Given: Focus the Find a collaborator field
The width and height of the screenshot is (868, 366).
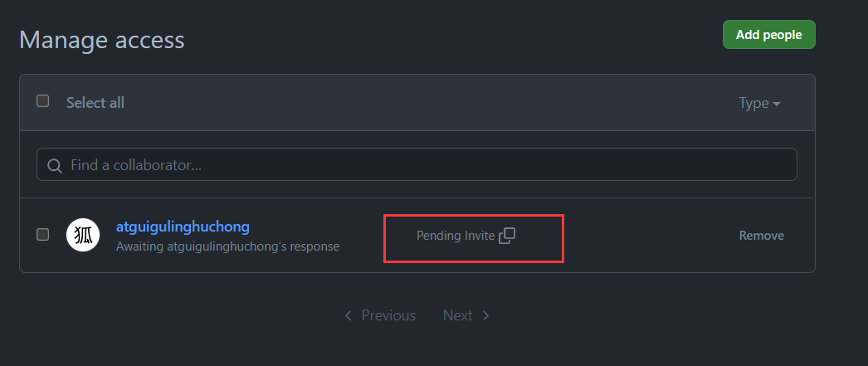Looking at the screenshot, I should [x=417, y=164].
